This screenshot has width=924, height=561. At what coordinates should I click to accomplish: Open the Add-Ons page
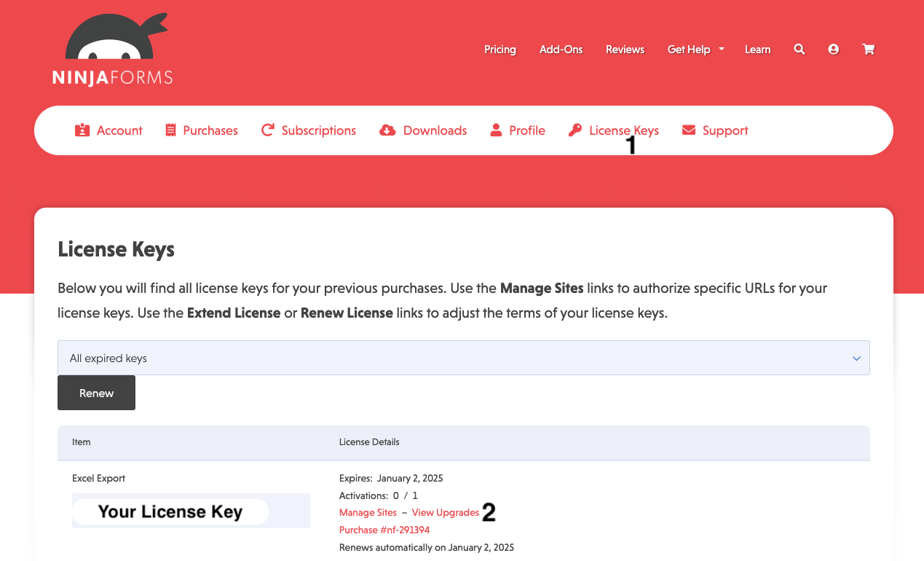pyautogui.click(x=561, y=49)
